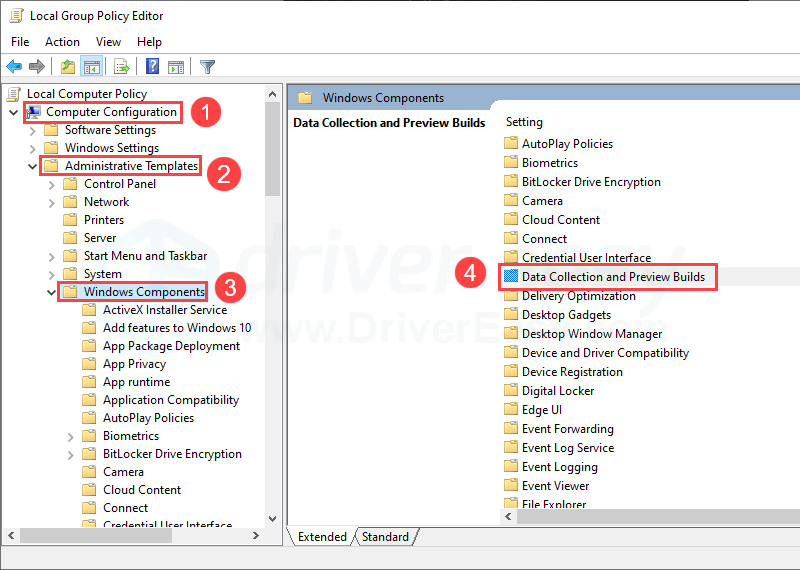The image size is (800, 570).
Task: Click the folder icon beside Biometrics in the right pane
Action: [511, 162]
